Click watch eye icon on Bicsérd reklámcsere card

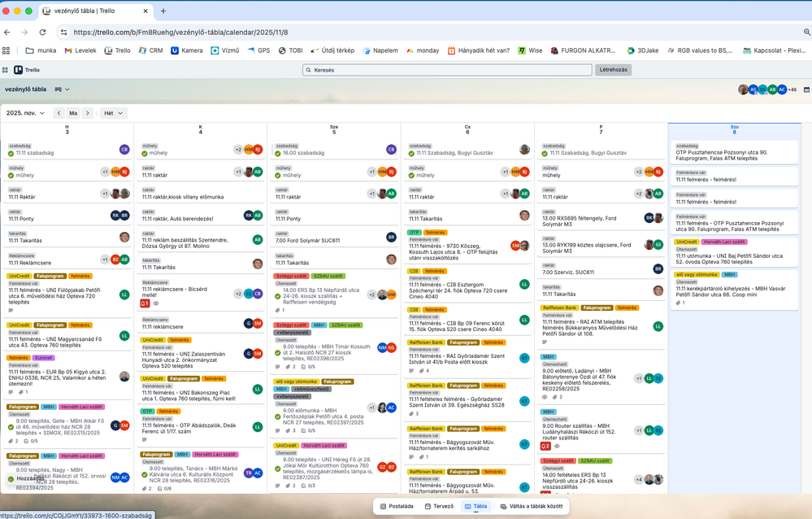pos(155,303)
